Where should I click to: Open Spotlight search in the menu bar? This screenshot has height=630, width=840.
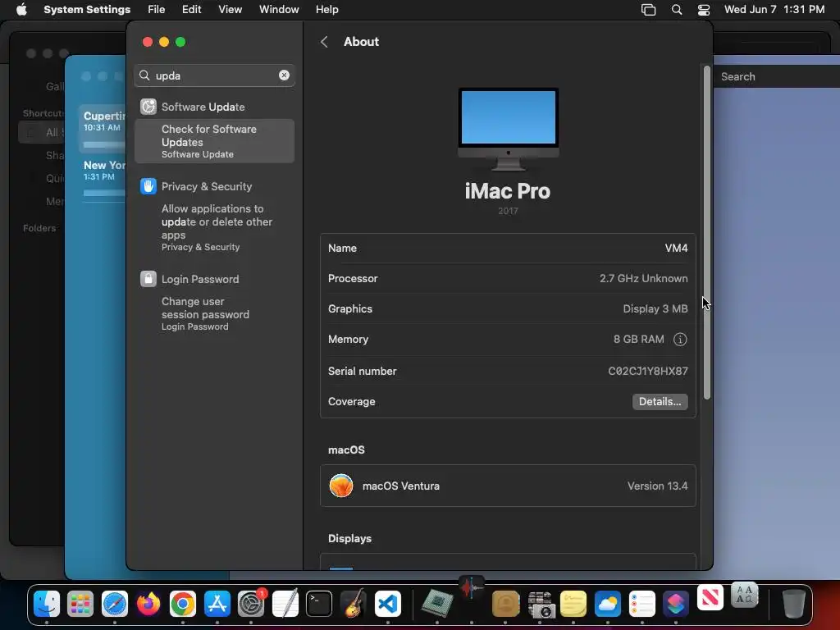(x=677, y=10)
